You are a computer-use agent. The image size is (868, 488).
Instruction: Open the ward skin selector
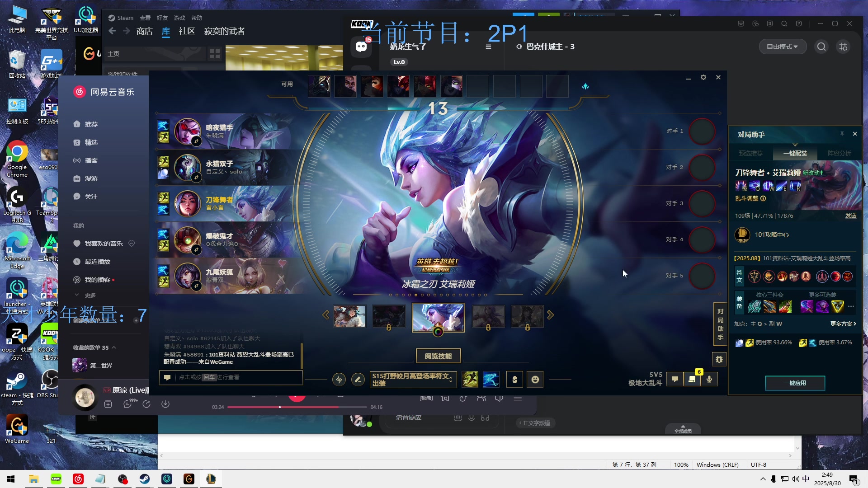click(514, 380)
